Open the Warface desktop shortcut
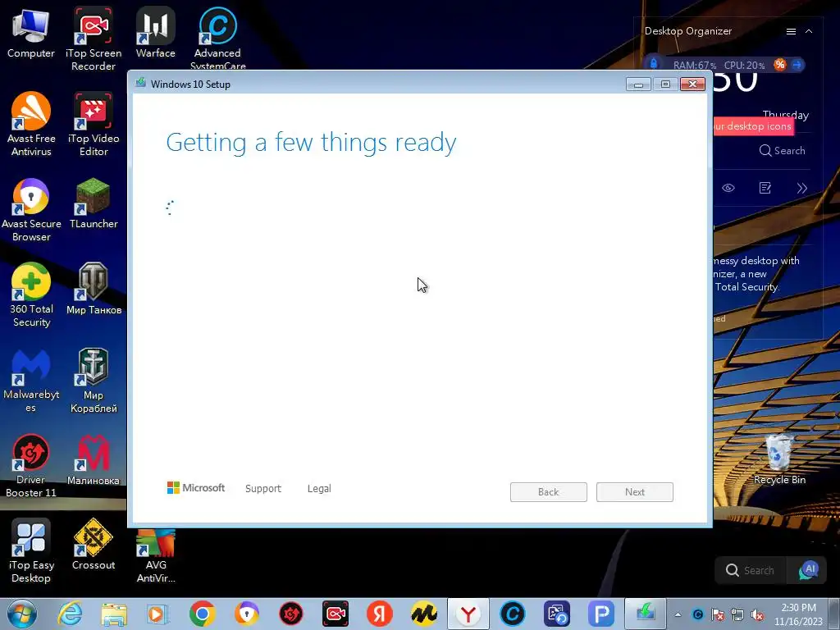Viewport: 840px width, 630px height. [155, 33]
